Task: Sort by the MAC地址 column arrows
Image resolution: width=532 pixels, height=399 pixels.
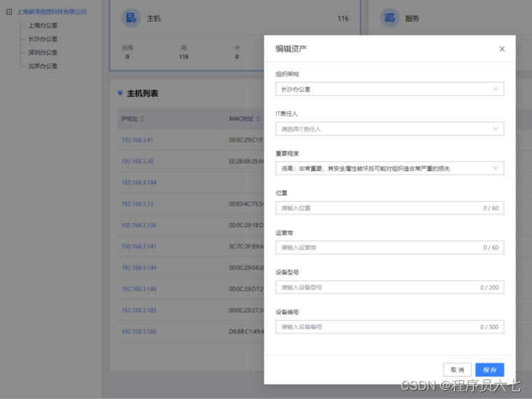Action: click(x=258, y=119)
